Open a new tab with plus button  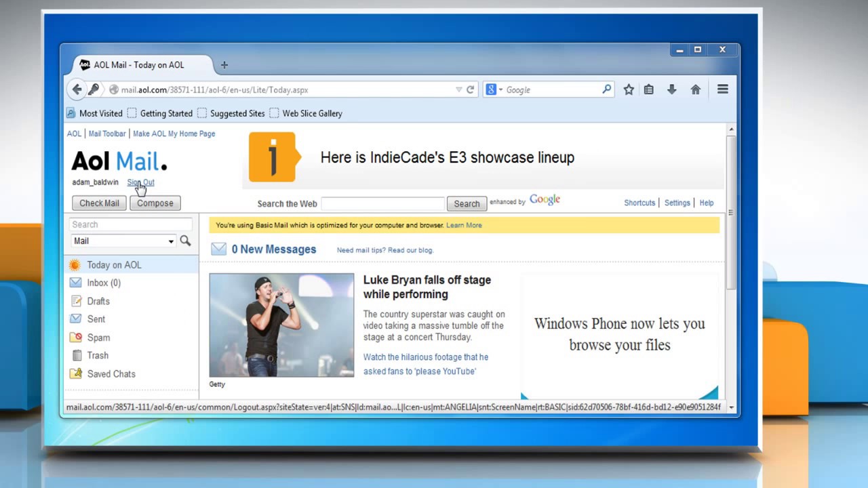224,65
